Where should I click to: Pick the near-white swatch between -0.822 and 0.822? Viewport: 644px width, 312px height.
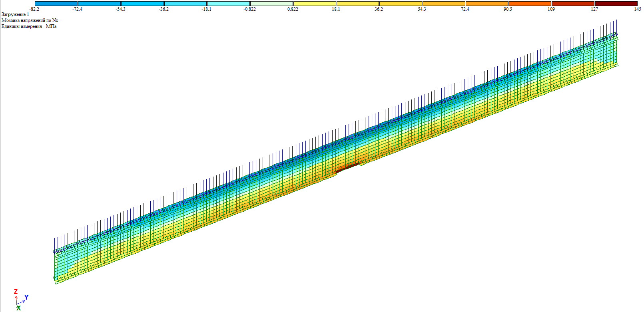(x=271, y=4)
